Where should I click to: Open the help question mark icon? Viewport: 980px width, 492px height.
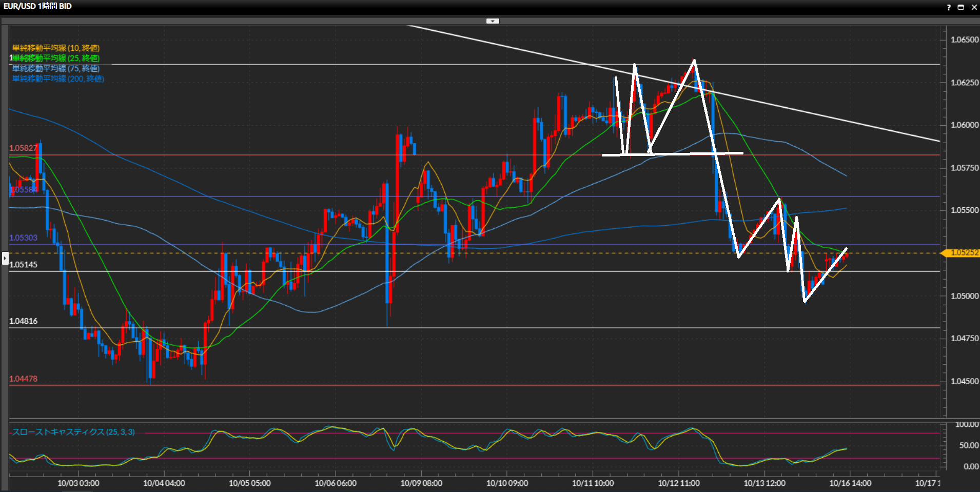(949, 7)
